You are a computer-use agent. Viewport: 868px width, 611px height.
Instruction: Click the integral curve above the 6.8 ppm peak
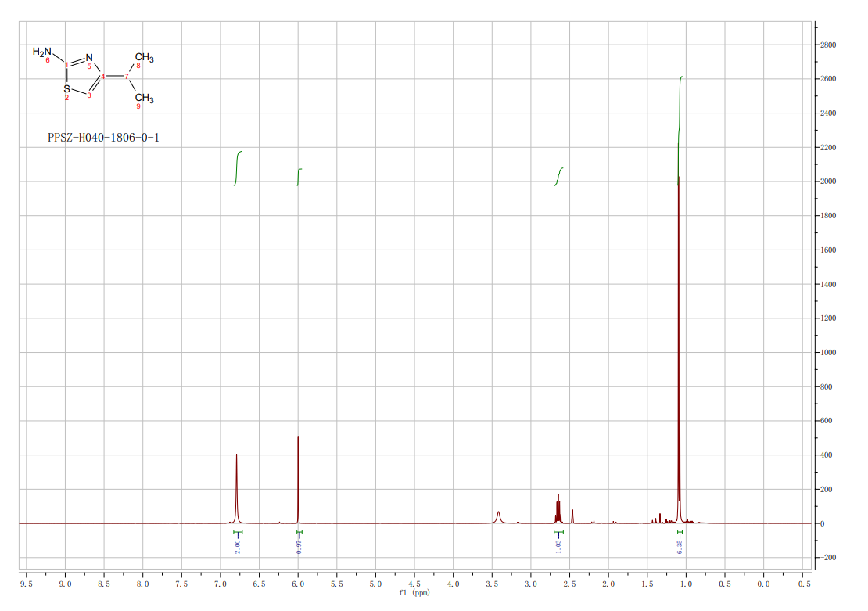[238, 167]
